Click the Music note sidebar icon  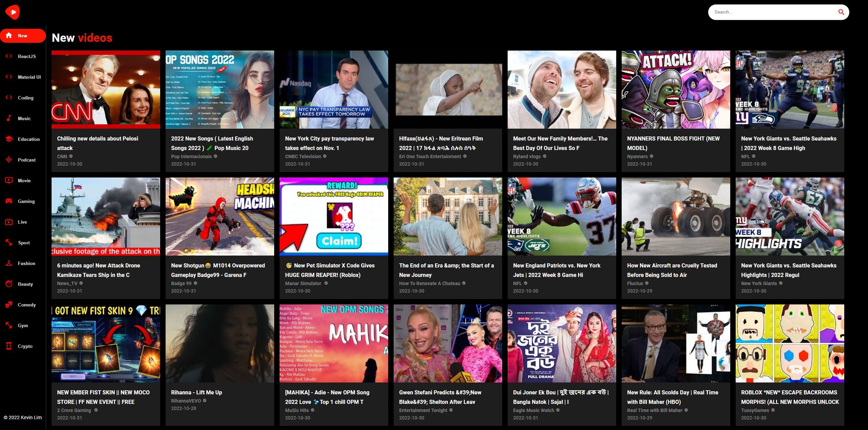click(x=9, y=118)
